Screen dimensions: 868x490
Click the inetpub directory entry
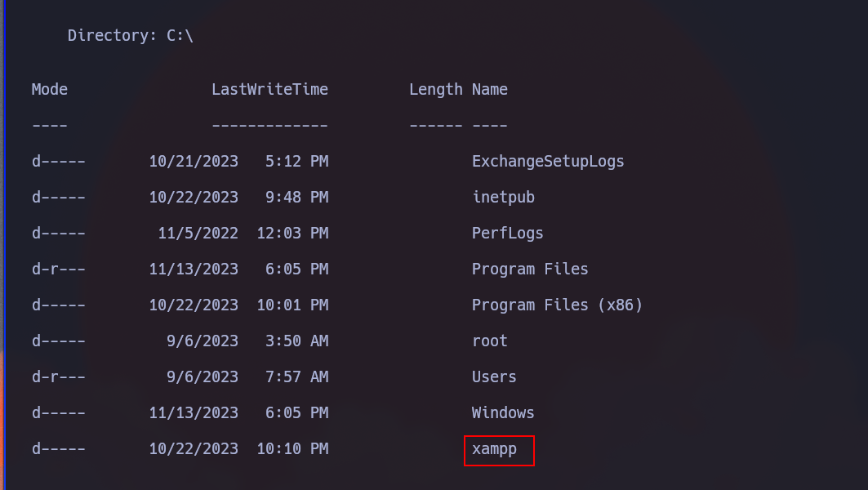(x=503, y=197)
